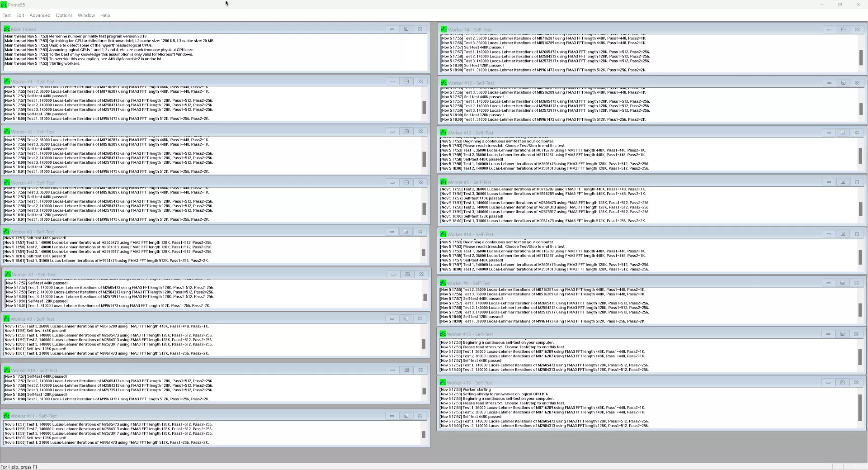Minimize the Worker #4 window

(x=829, y=29)
